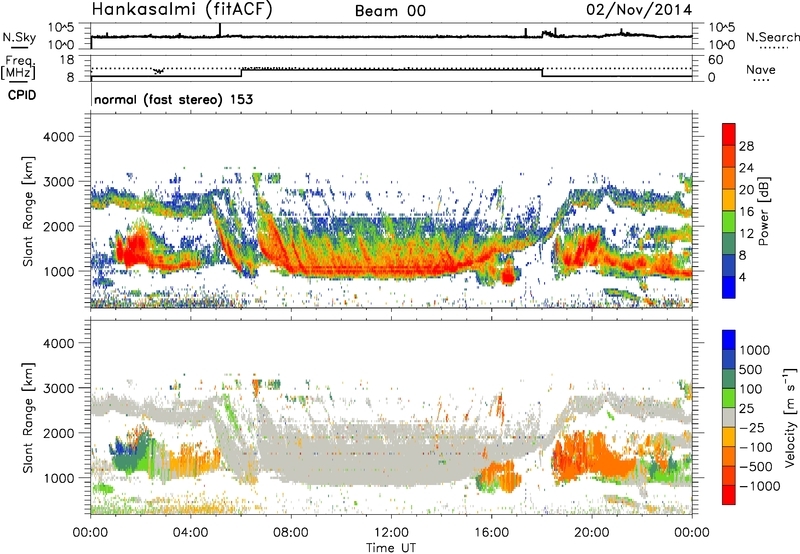The height and width of the screenshot is (554, 800).
Task: Click the '12:00' time axis tick label
Action: pyautogui.click(x=391, y=533)
